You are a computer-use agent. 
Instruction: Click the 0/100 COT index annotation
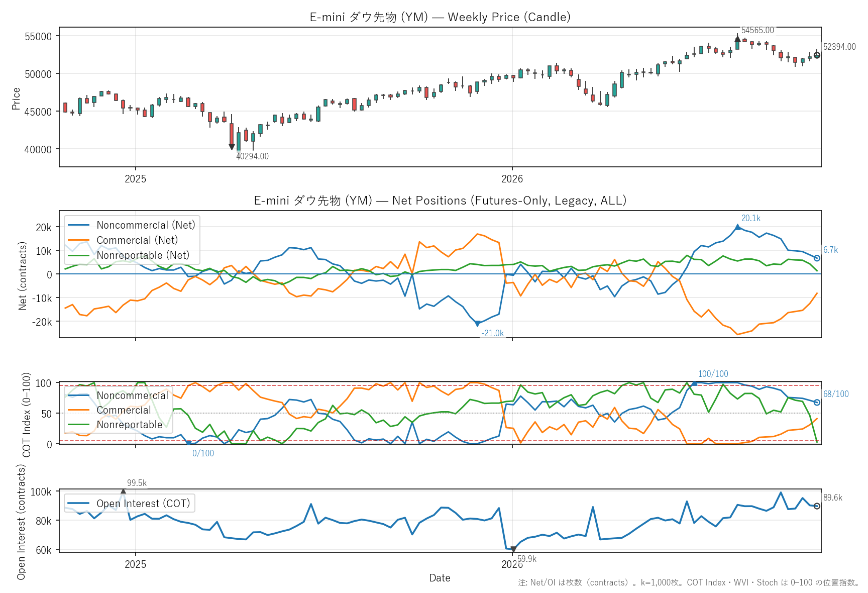(203, 453)
